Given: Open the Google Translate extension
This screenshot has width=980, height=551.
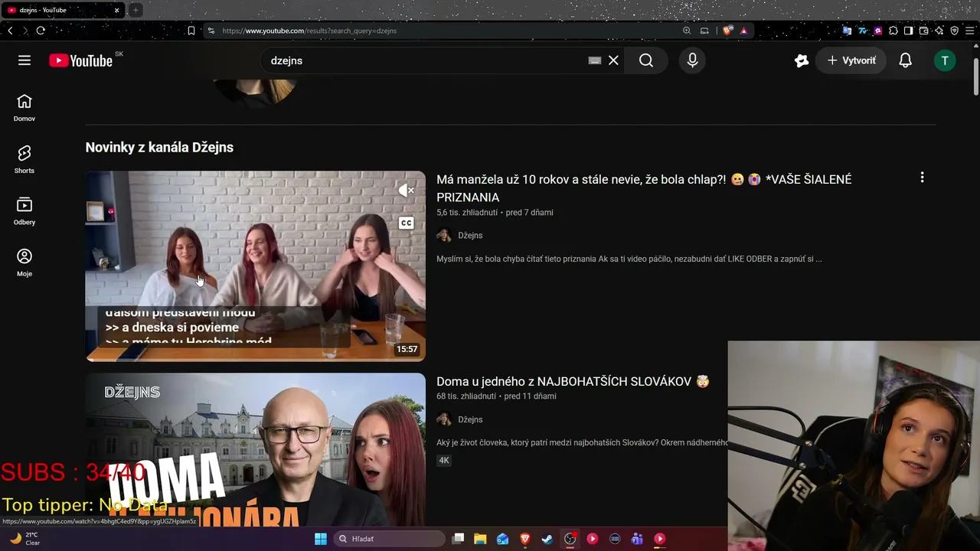Looking at the screenshot, I should click(847, 31).
